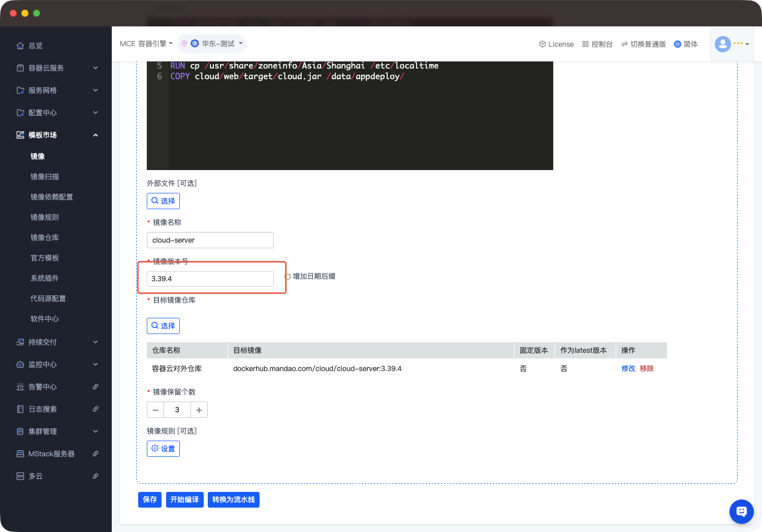
Task: Click the 切换普通版 switch icon
Action: [624, 44]
